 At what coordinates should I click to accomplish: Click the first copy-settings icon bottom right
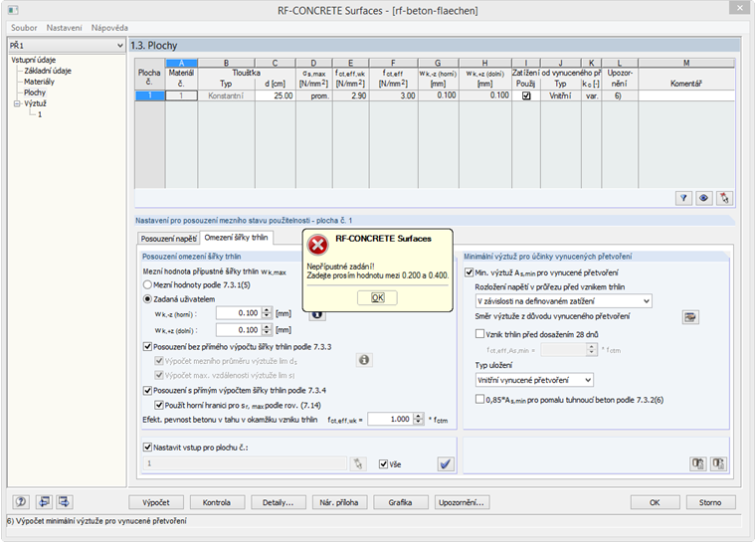[x=697, y=463]
